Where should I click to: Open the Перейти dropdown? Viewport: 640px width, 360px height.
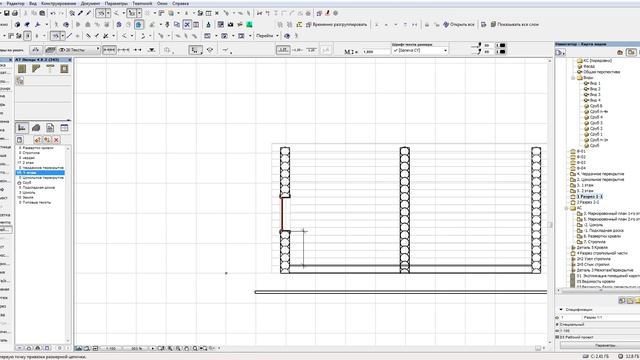[x=267, y=36]
